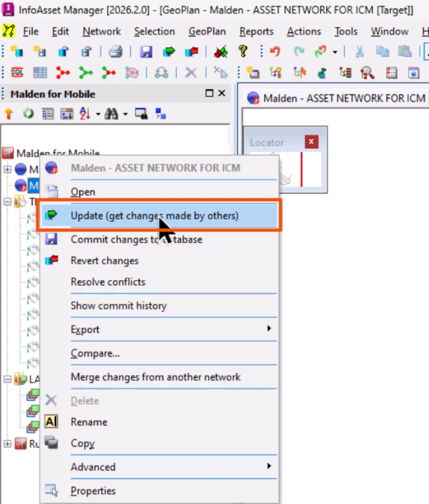Click the first green-node trace icon

click(86, 73)
